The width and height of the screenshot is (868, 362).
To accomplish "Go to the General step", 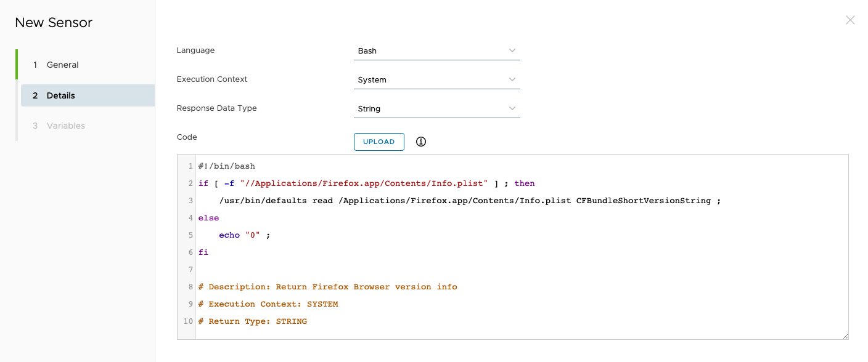I will [x=62, y=65].
